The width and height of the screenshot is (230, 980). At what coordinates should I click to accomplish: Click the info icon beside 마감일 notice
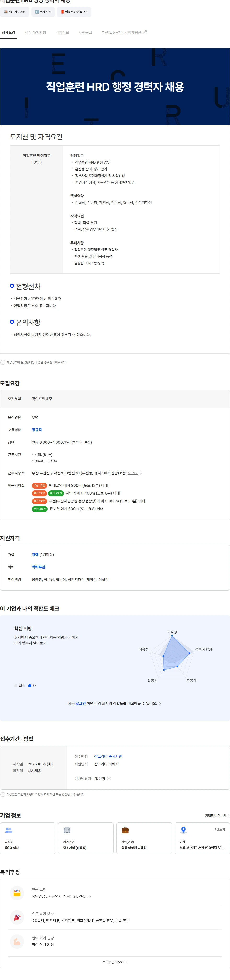coord(3,794)
